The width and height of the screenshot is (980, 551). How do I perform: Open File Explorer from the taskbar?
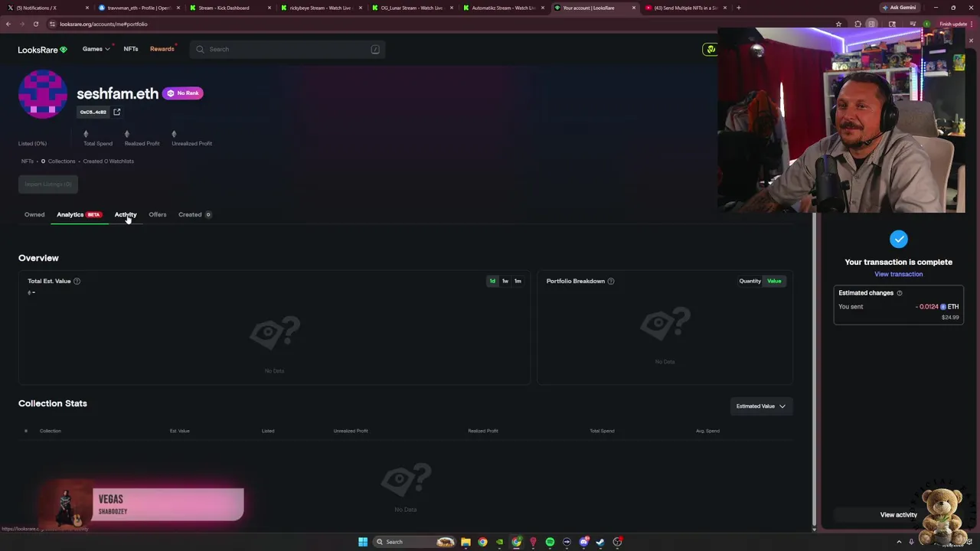465,542
